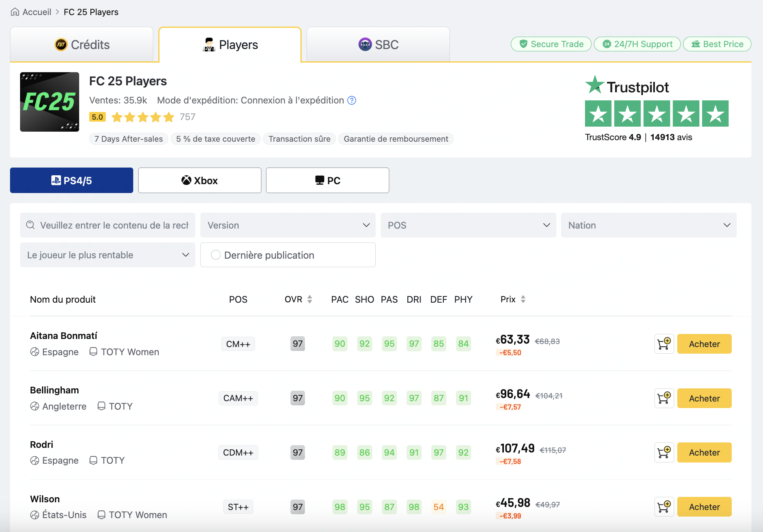
Task: Toggle the Dernière publication radio option
Action: coord(216,255)
